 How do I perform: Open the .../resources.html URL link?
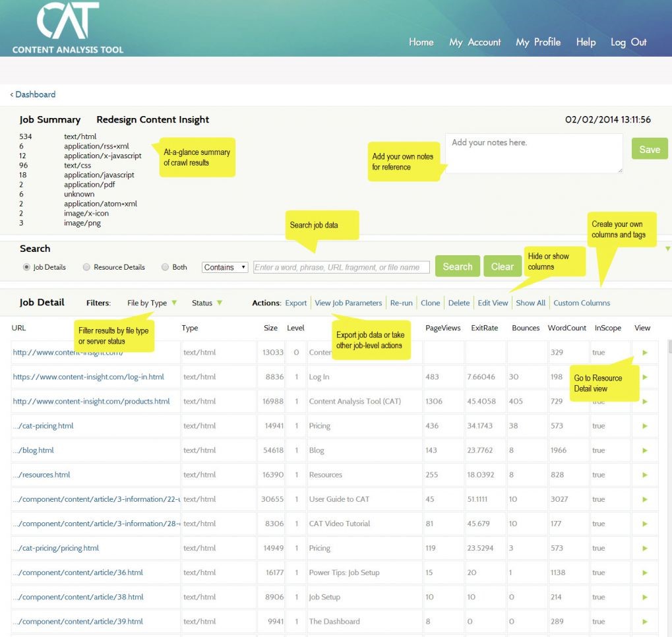pos(41,475)
